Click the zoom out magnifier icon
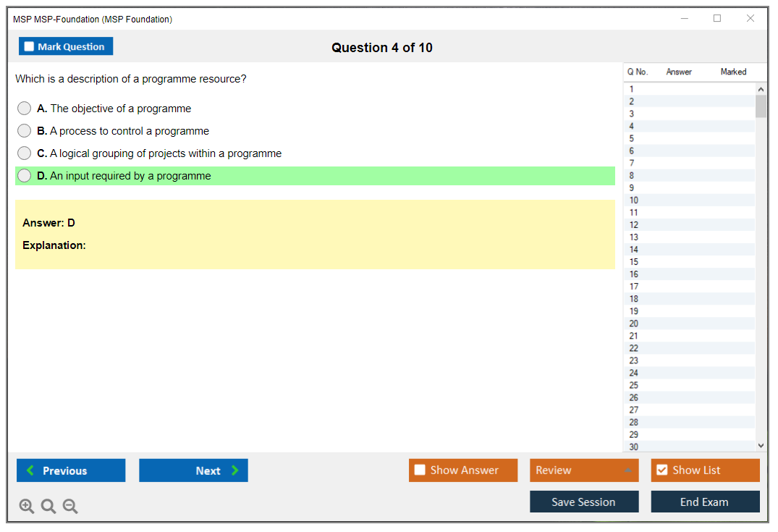This screenshot has height=532, width=778. click(70, 507)
